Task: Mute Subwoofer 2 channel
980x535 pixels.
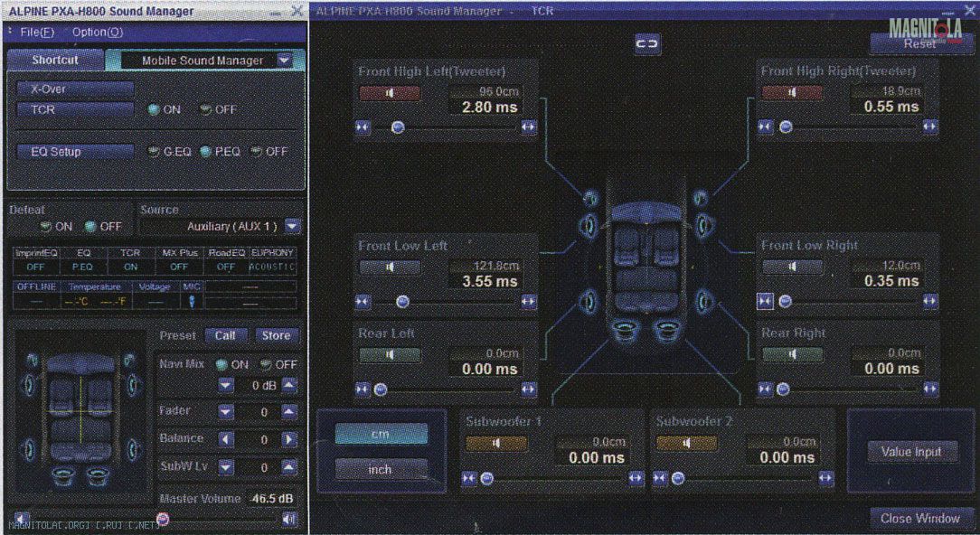Action: [x=687, y=444]
